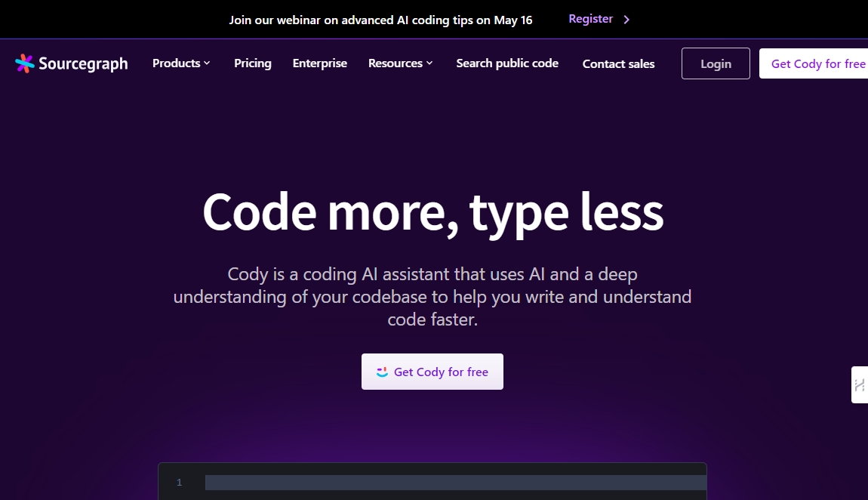Click the arrow chevron next to Register
Image resolution: width=868 pixels, height=500 pixels.
point(626,20)
